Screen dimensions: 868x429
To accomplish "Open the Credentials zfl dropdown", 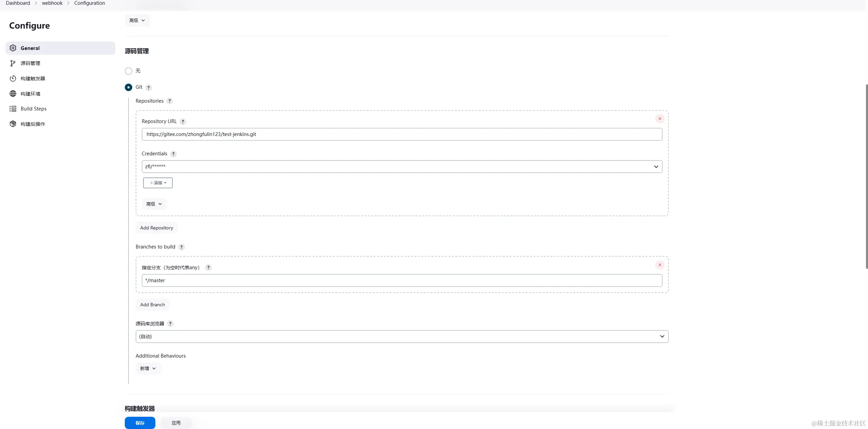I will pos(402,167).
